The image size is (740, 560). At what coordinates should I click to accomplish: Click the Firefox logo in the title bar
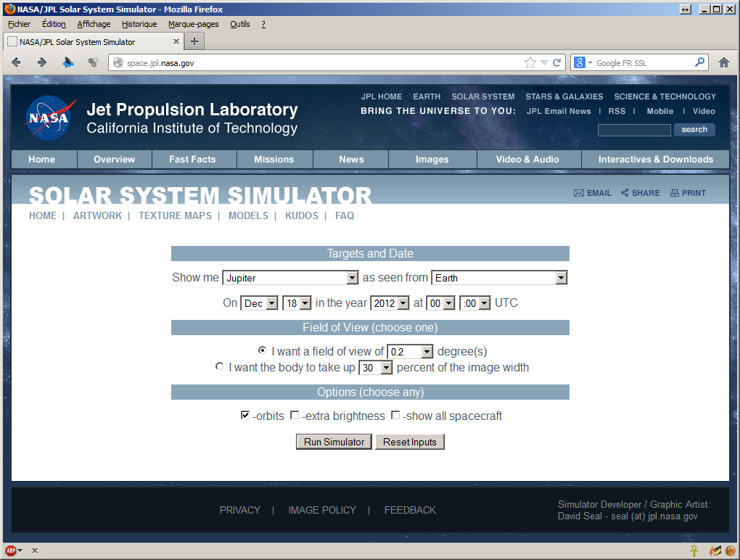click(x=9, y=9)
